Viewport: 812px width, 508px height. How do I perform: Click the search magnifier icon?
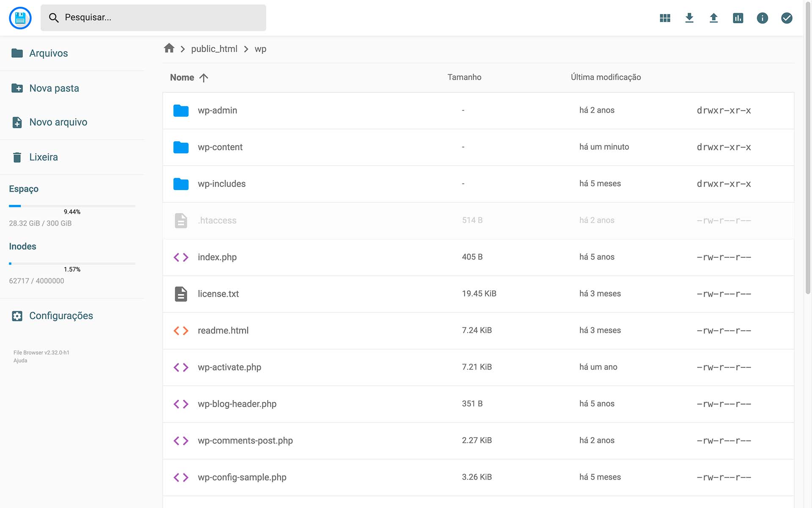[54, 18]
